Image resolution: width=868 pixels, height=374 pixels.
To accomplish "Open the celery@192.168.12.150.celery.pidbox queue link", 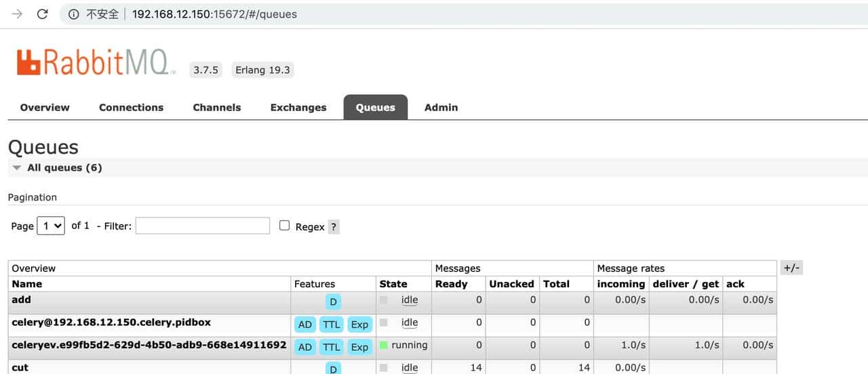I will tap(116, 322).
